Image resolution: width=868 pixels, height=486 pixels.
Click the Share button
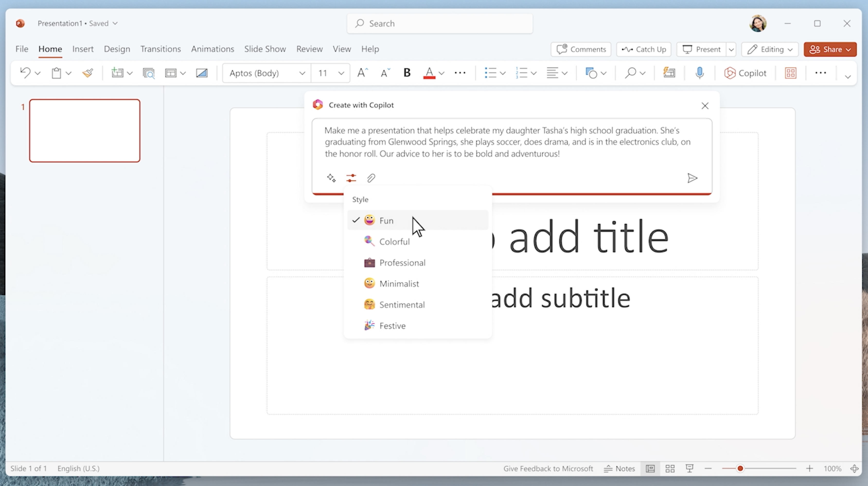point(830,49)
